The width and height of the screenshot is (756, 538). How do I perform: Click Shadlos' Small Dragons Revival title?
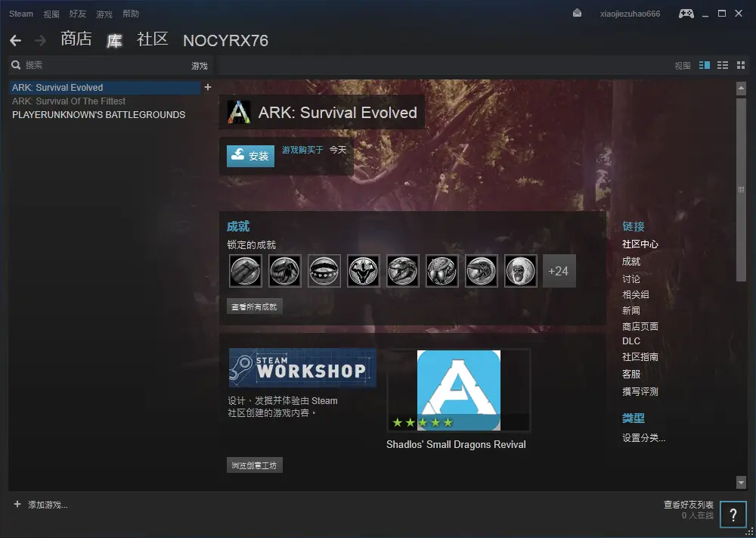(456, 444)
